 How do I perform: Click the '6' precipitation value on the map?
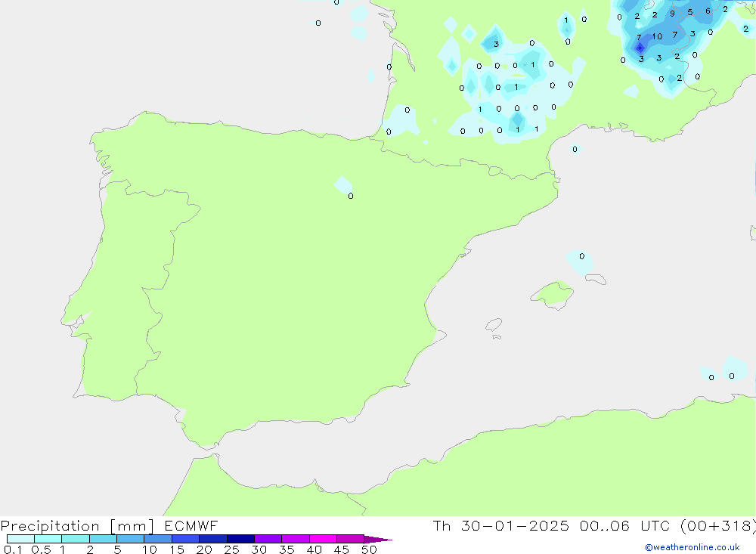tap(708, 11)
